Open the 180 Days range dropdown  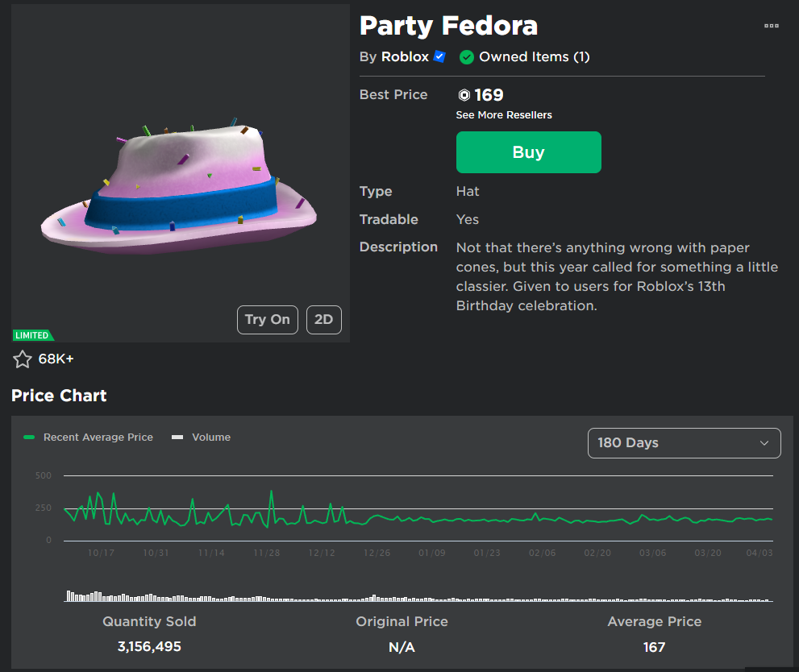pos(684,443)
